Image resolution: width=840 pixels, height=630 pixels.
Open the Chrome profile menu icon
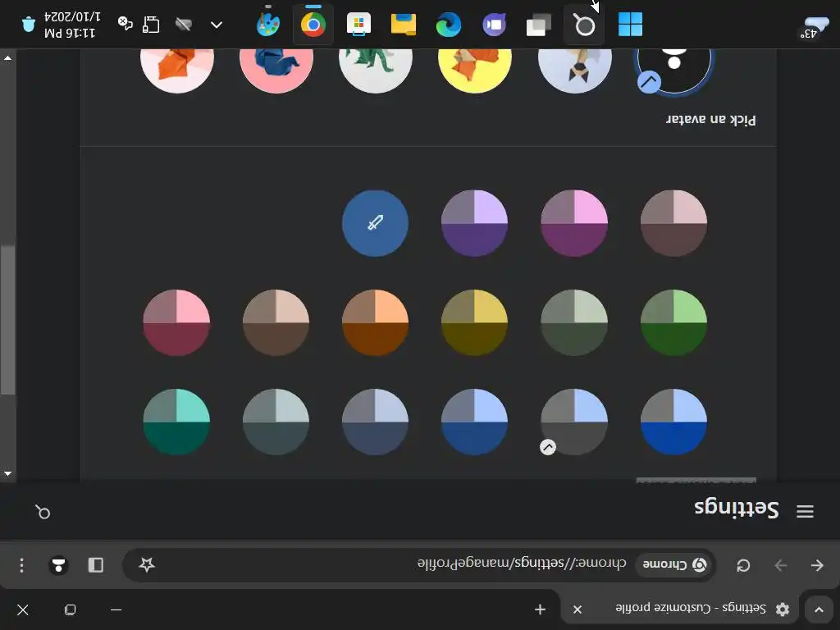click(58, 565)
